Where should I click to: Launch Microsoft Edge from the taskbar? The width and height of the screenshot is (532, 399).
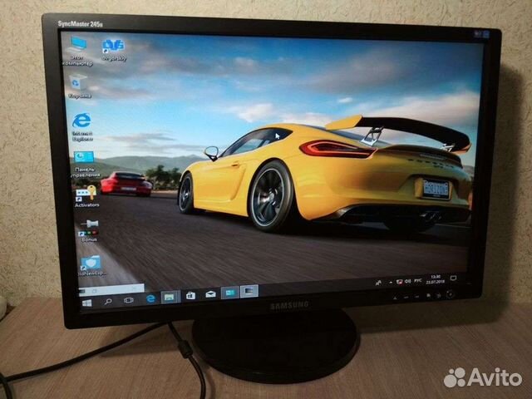point(150,298)
